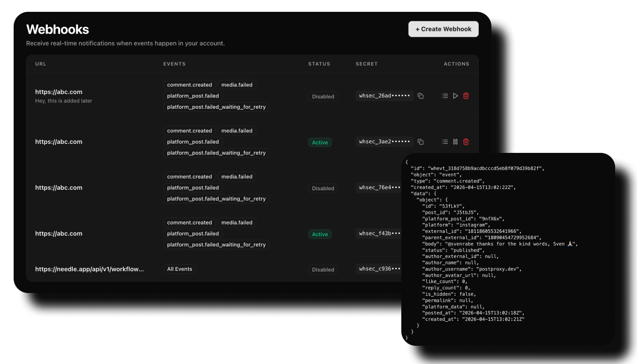Click comment.created tag in the whsec_3ae2 row

click(189, 131)
